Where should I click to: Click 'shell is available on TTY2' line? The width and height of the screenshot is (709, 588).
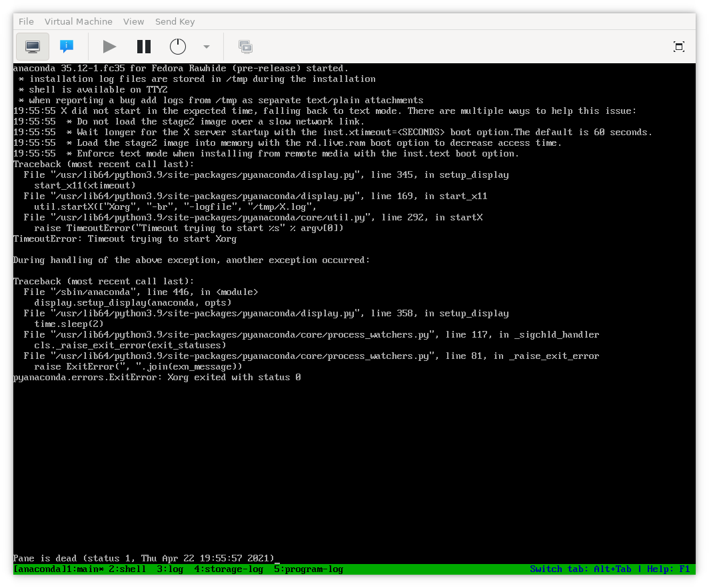pyautogui.click(x=93, y=89)
